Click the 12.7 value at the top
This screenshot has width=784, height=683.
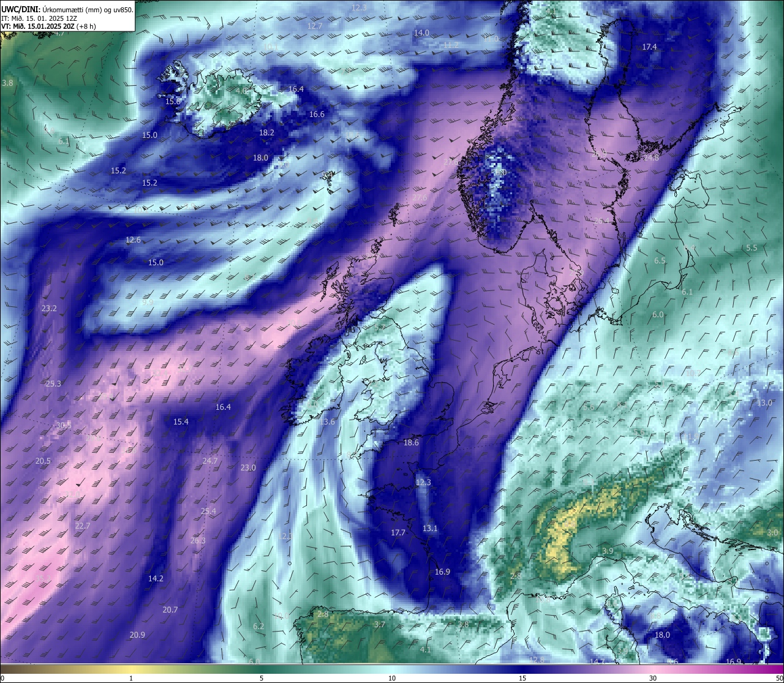(x=315, y=26)
